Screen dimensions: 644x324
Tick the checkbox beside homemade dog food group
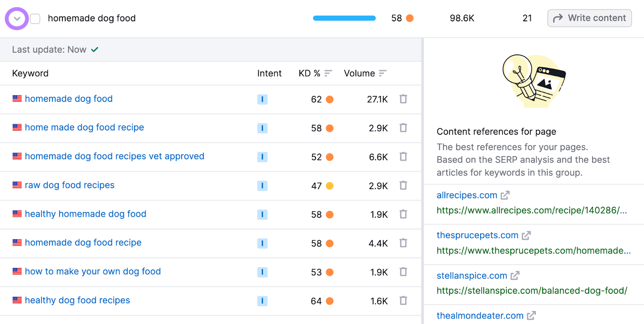click(35, 19)
